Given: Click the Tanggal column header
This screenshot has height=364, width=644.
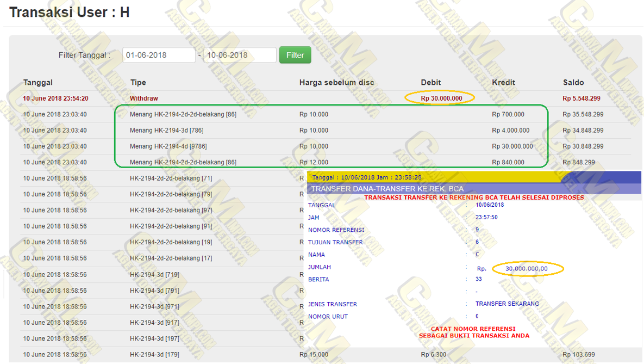Looking at the screenshot, I should (x=38, y=83).
